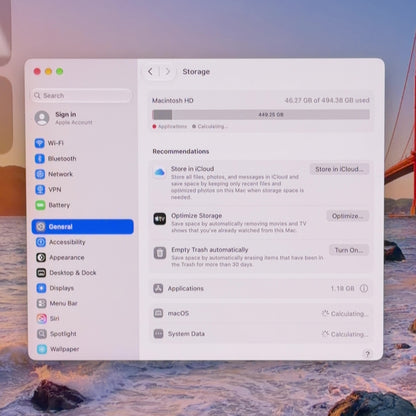Click the info icon next to Applications
The width and height of the screenshot is (416, 416).
[x=364, y=288]
